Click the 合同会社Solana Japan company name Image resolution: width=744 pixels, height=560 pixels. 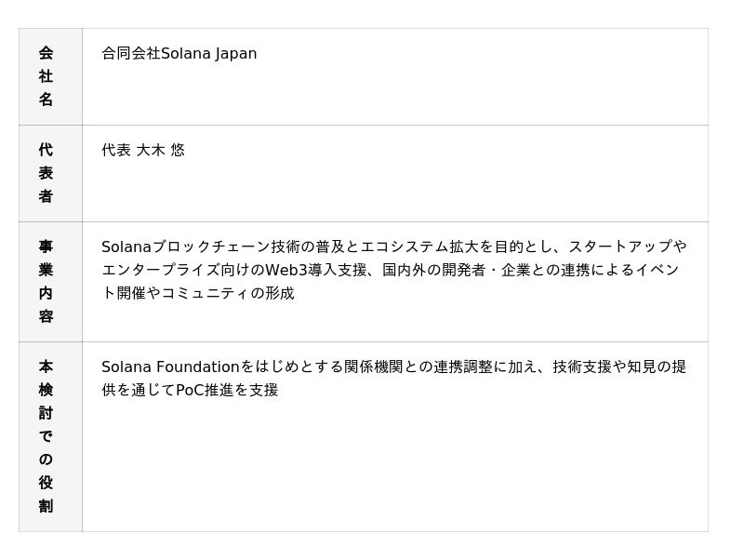(179, 54)
